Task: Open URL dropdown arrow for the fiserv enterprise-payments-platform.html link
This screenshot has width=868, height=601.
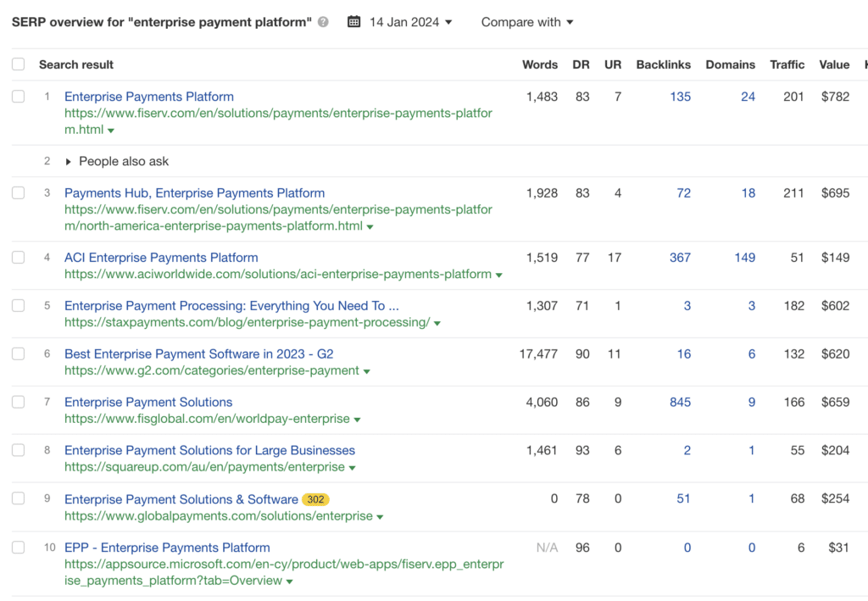Action: coord(111,131)
